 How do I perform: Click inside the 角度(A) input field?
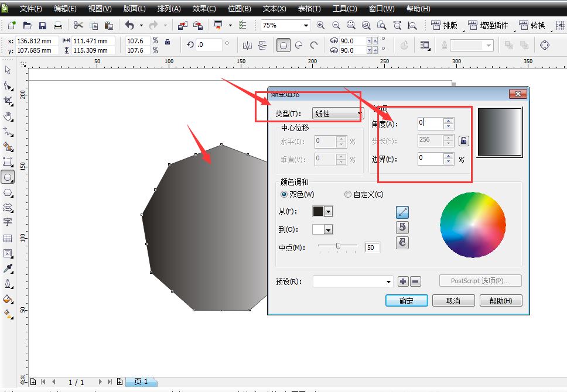coord(431,123)
